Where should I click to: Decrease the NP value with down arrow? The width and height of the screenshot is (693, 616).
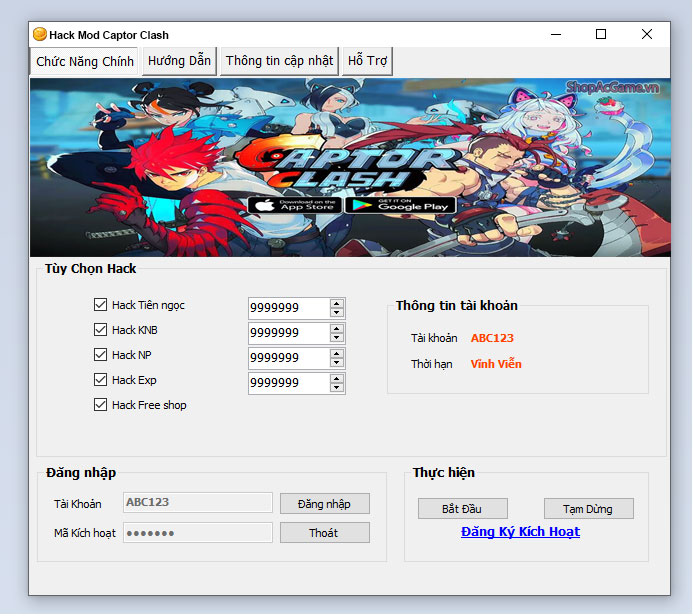337,362
